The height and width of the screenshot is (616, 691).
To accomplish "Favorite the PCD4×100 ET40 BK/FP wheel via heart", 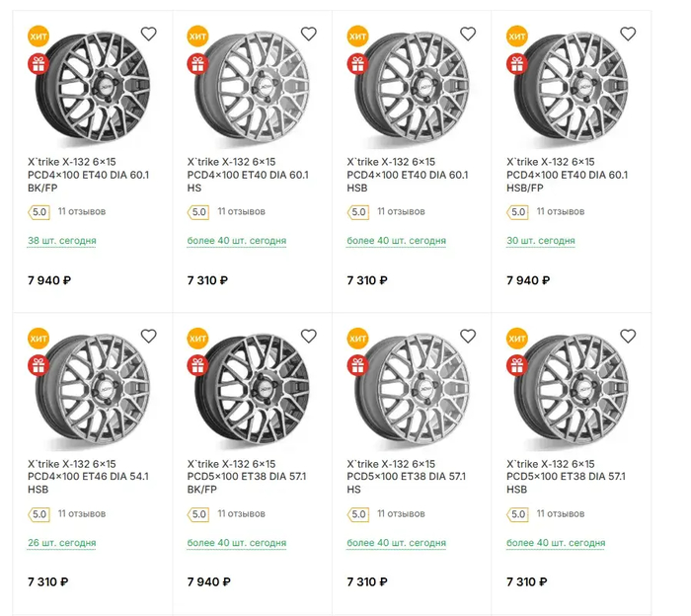I will [x=149, y=34].
